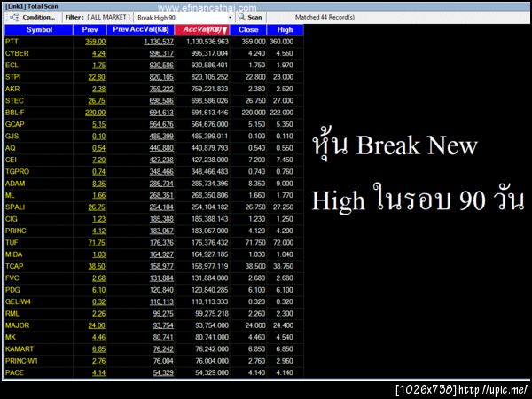The image size is (532, 399).
Task: Select the PRINC-W1 symbol
Action: pos(21,361)
